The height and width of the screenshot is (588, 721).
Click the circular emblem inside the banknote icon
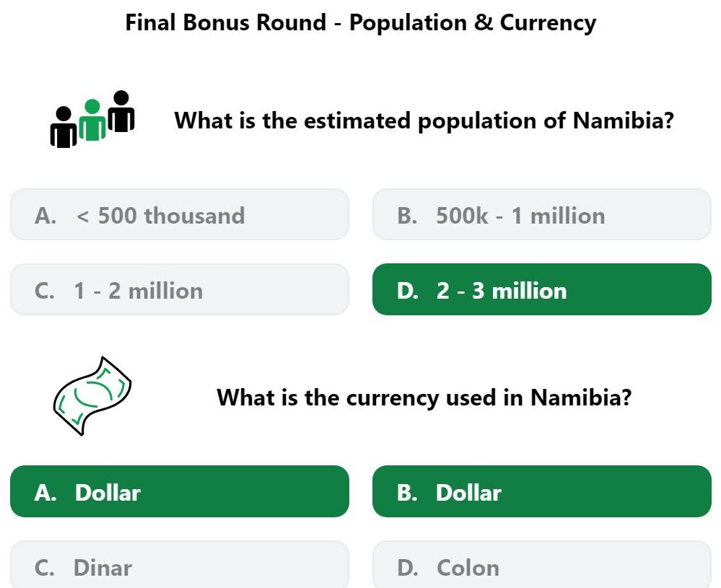point(94,394)
